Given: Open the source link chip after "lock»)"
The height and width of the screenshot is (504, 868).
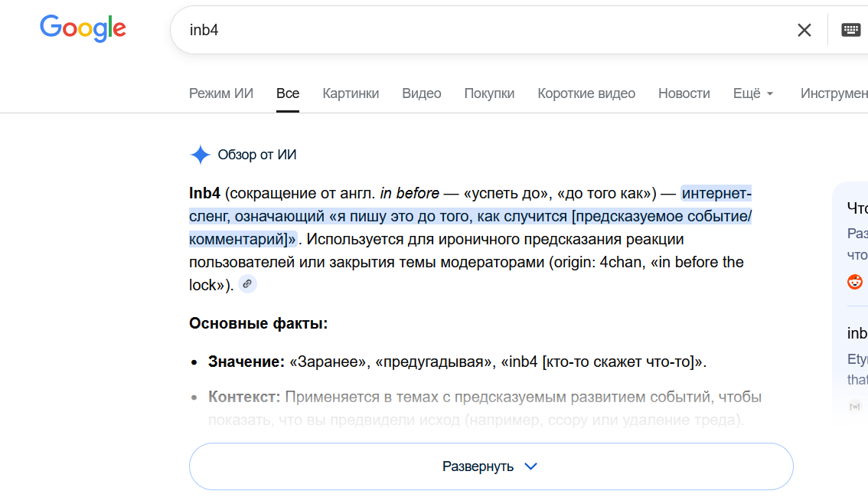Looking at the screenshot, I should [247, 284].
